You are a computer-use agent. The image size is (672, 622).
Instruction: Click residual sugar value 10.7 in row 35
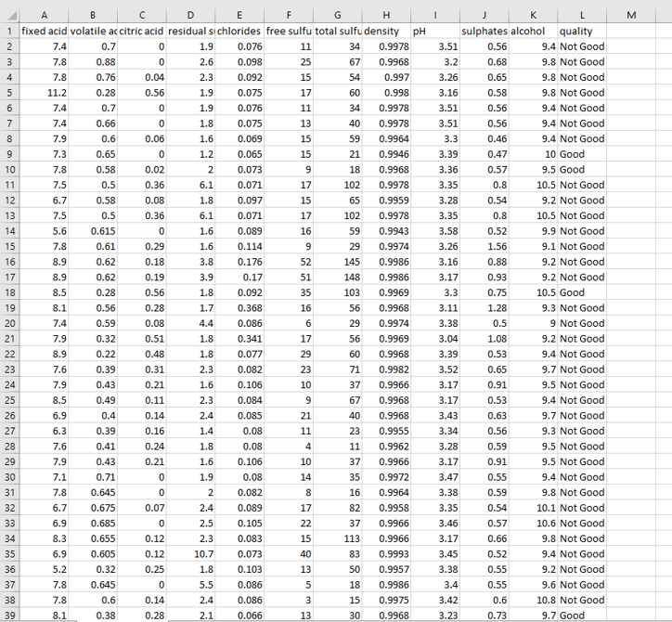[x=190, y=554]
